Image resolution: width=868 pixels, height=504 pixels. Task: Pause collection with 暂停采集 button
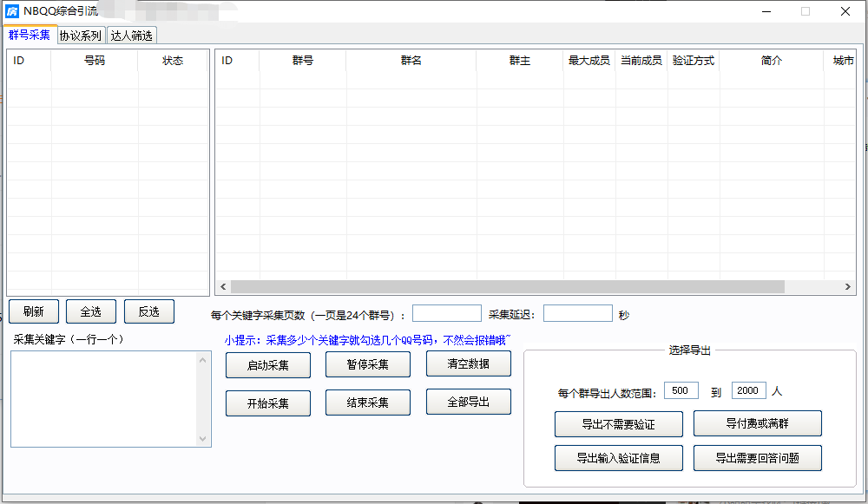click(367, 364)
